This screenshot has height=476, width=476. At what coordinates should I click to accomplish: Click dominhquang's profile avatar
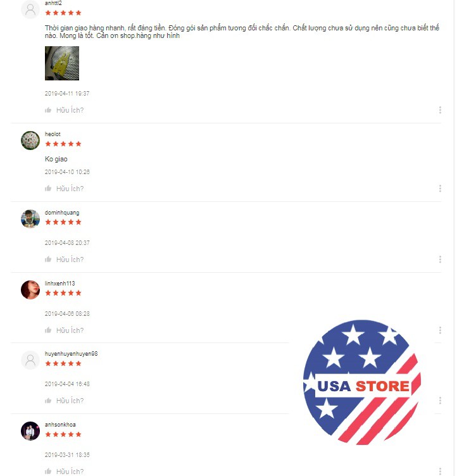tap(30, 218)
